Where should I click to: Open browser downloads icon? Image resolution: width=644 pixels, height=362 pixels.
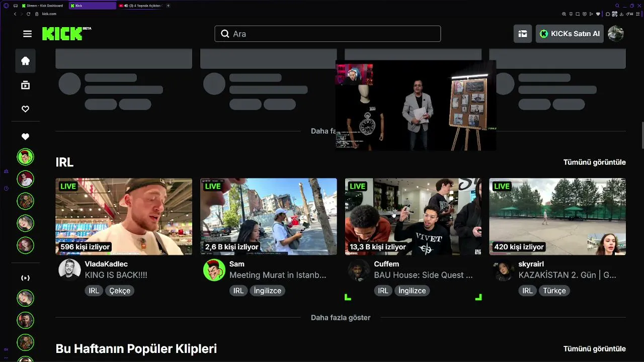tap(621, 14)
